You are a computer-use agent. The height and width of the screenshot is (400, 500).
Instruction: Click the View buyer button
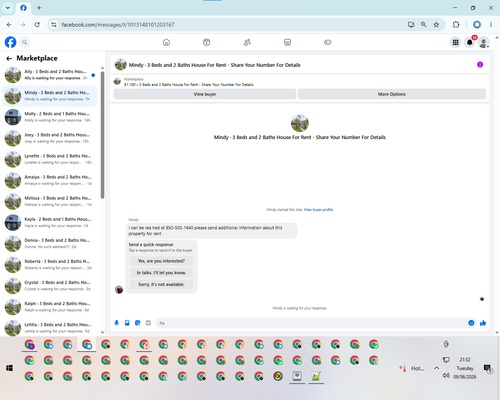(205, 94)
